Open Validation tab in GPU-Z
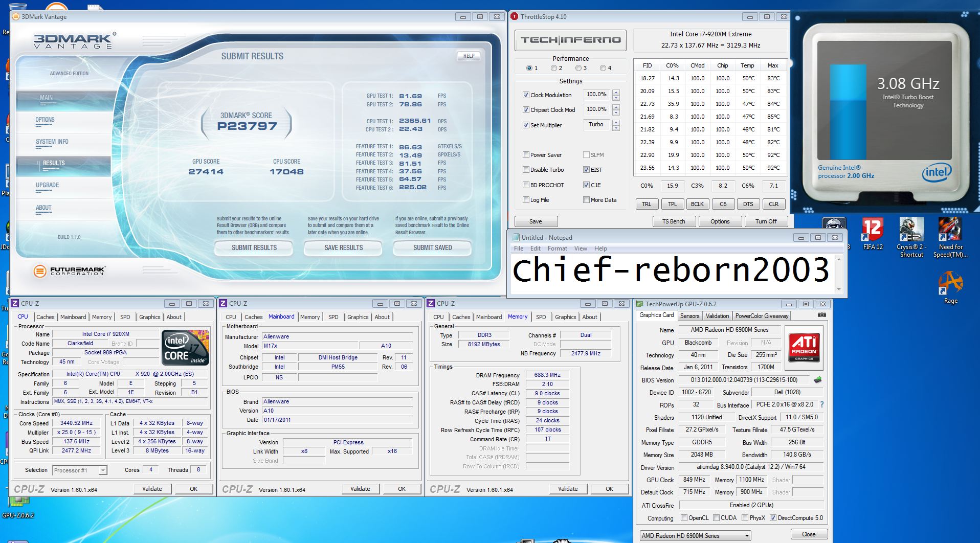980x543 pixels. pos(717,316)
